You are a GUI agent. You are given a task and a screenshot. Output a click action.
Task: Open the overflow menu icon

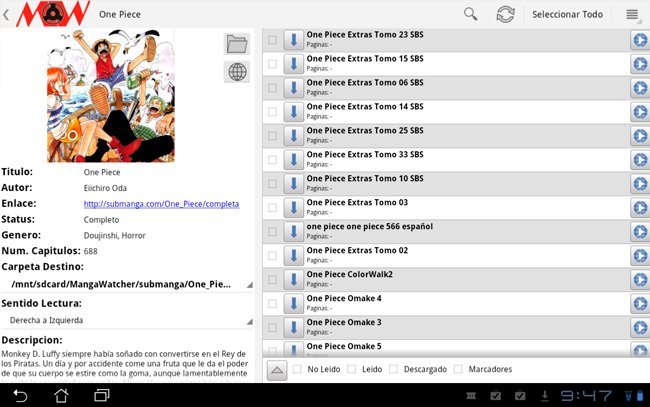(x=632, y=14)
